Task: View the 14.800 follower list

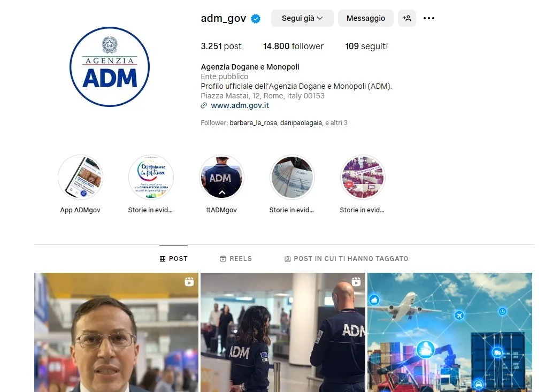Action: [x=293, y=46]
